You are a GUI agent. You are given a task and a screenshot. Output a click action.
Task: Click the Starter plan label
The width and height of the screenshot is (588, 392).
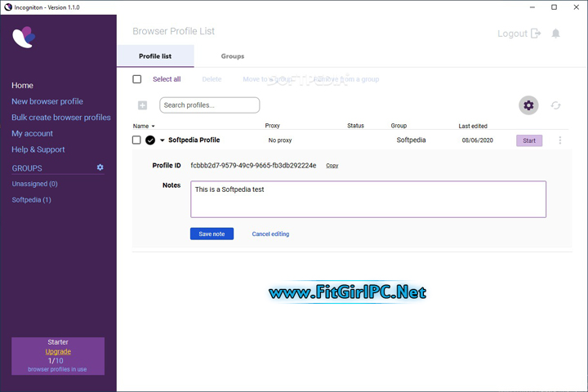(58, 342)
